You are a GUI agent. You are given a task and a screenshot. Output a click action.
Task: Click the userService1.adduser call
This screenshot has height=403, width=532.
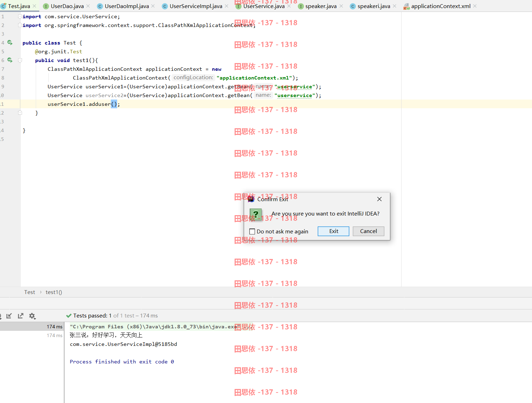(84, 104)
